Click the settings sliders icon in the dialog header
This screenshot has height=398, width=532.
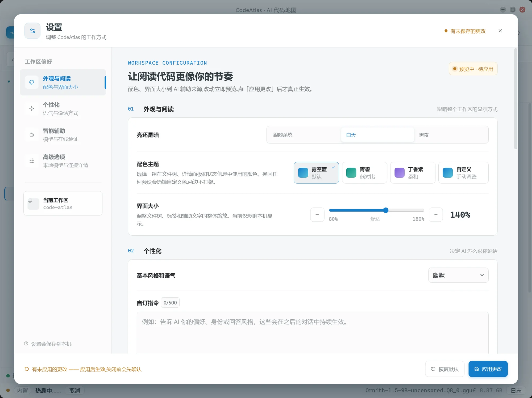tap(32, 31)
